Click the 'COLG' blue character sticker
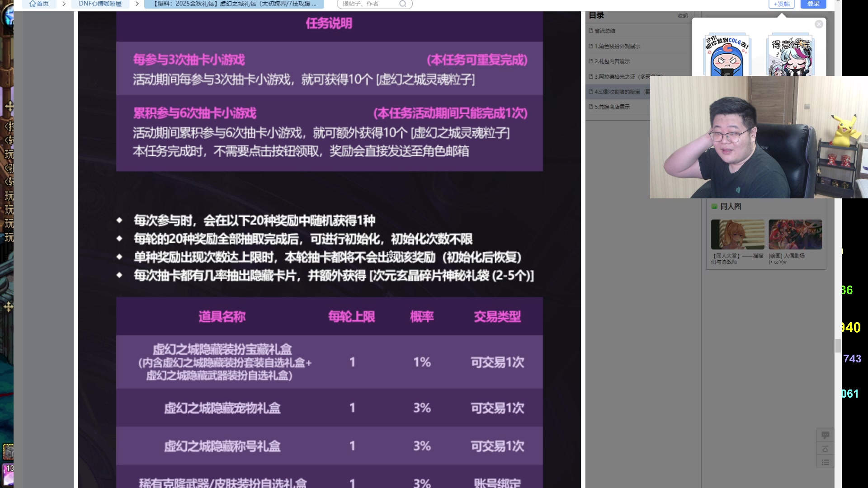The width and height of the screenshot is (868, 488). [726, 55]
